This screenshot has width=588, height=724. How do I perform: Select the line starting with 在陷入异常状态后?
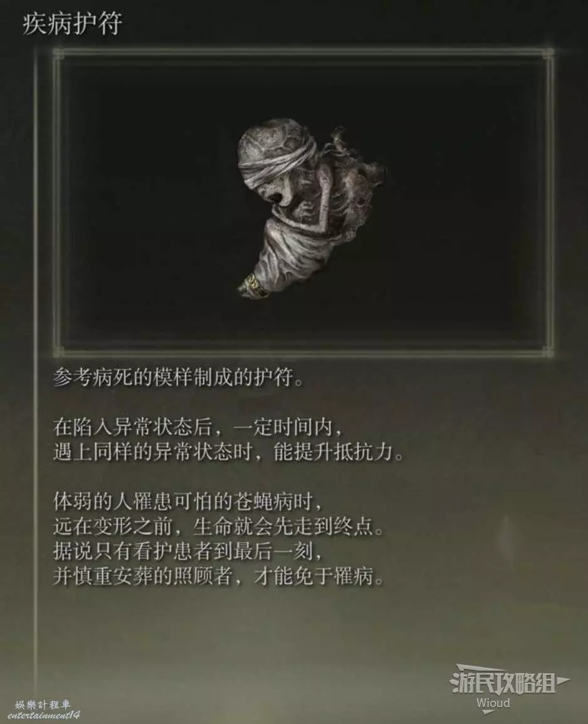198,427
